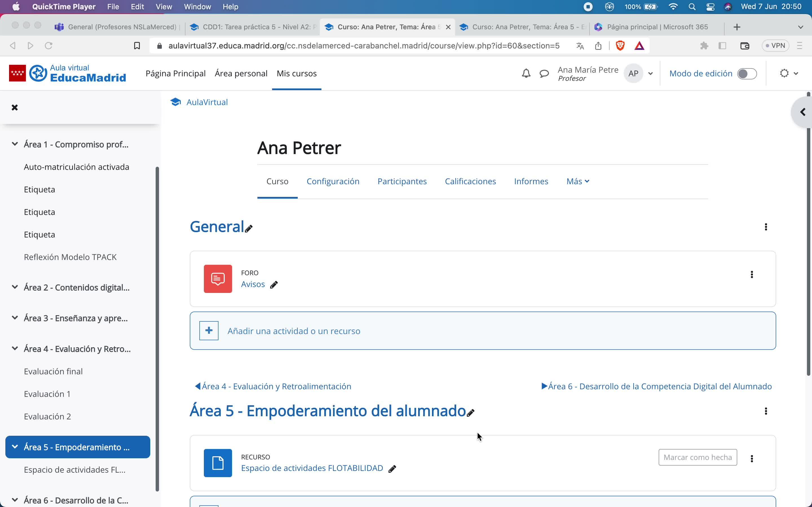Open the notifications bell icon
The height and width of the screenshot is (507, 812).
click(526, 74)
